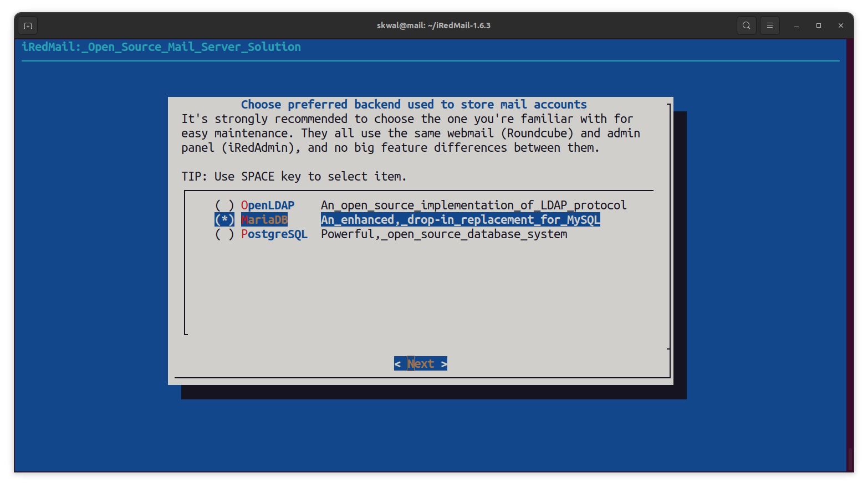Maximize the terminal window

point(819,25)
